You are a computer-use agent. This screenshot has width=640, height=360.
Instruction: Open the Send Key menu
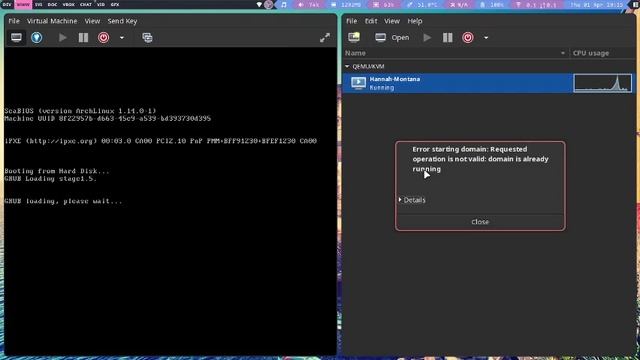pos(122,21)
